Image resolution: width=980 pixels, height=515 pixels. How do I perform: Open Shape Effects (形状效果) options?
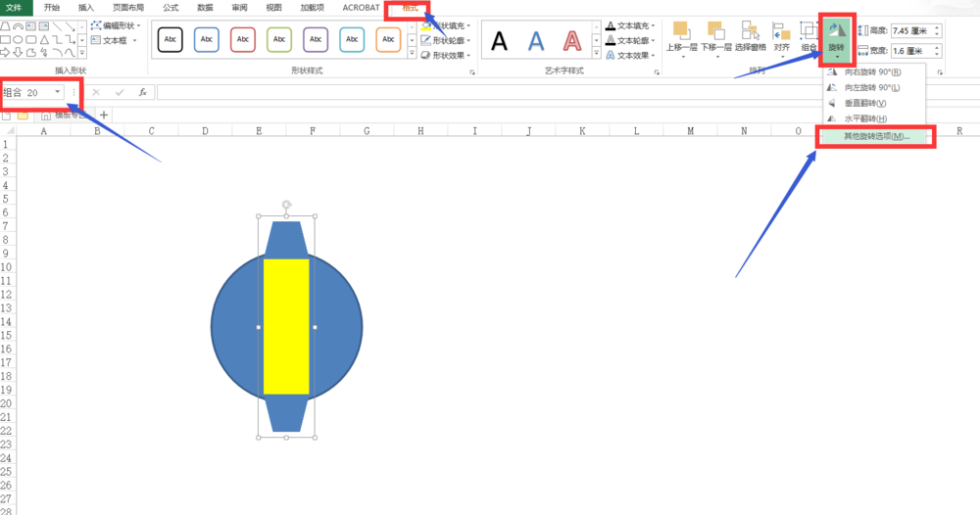[x=446, y=56]
